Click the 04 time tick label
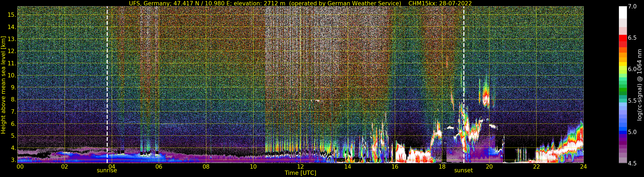This screenshot has height=177, width=644. pyautogui.click(x=112, y=166)
